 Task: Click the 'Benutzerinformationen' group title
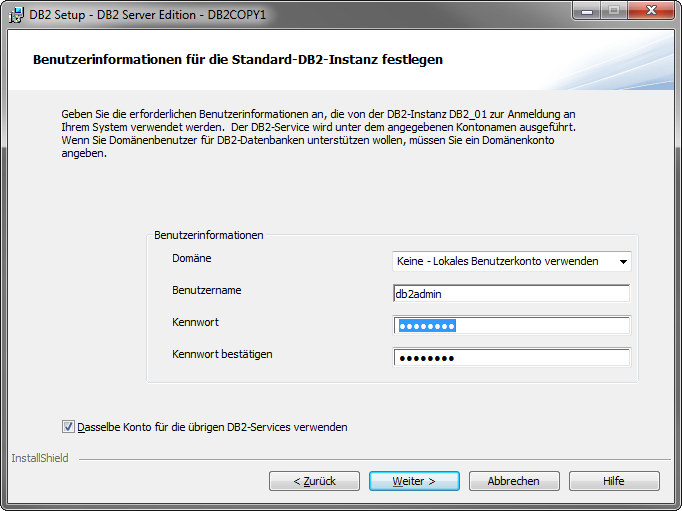(209, 235)
